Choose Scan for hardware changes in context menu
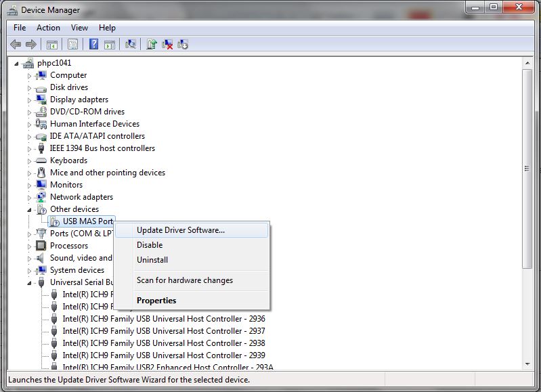Viewport: 541px width, 392px height. tap(192, 280)
